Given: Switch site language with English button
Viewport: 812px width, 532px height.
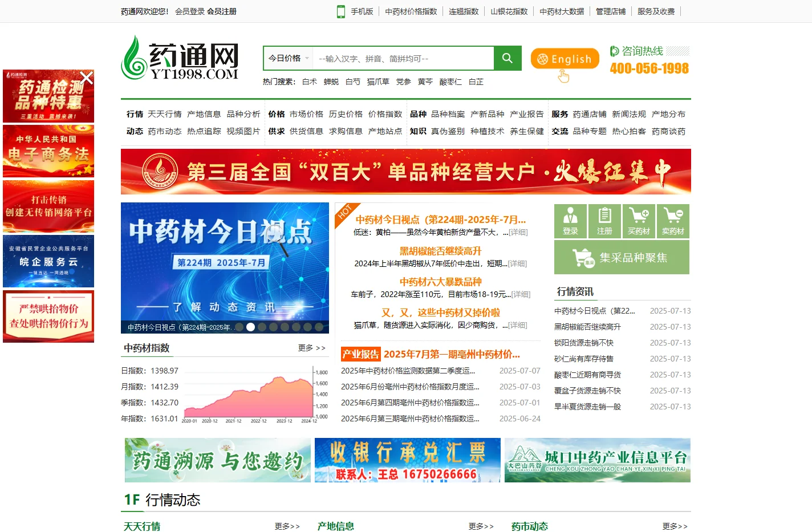Looking at the screenshot, I should pos(565,59).
